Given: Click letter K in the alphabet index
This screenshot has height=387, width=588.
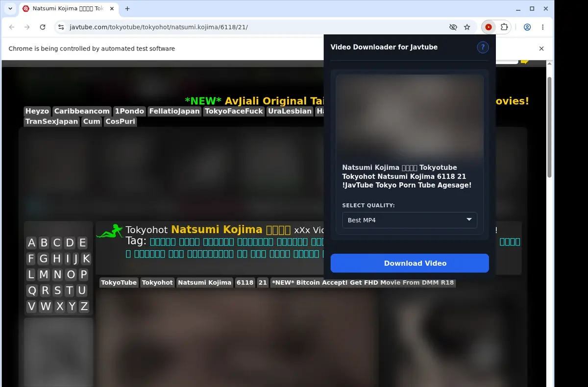Looking at the screenshot, I should 86,259.
